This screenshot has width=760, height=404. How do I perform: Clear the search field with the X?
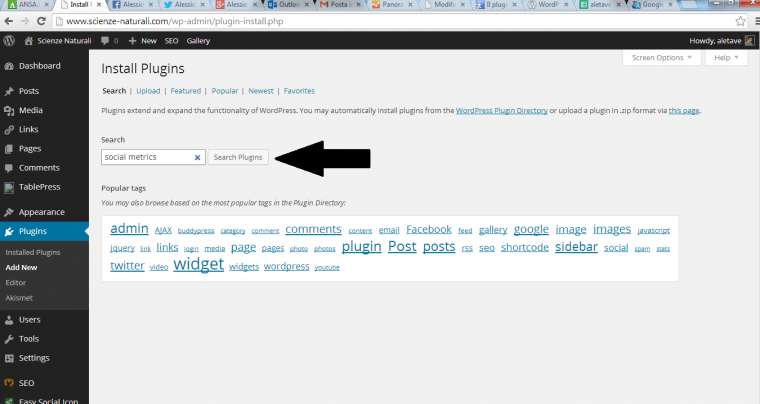tap(197, 157)
